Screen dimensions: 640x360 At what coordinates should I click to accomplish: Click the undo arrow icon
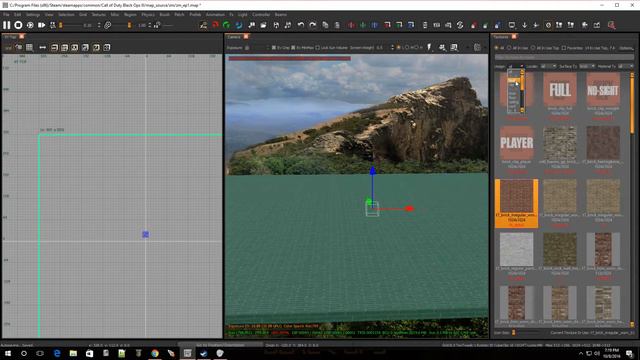[x=301, y=25]
